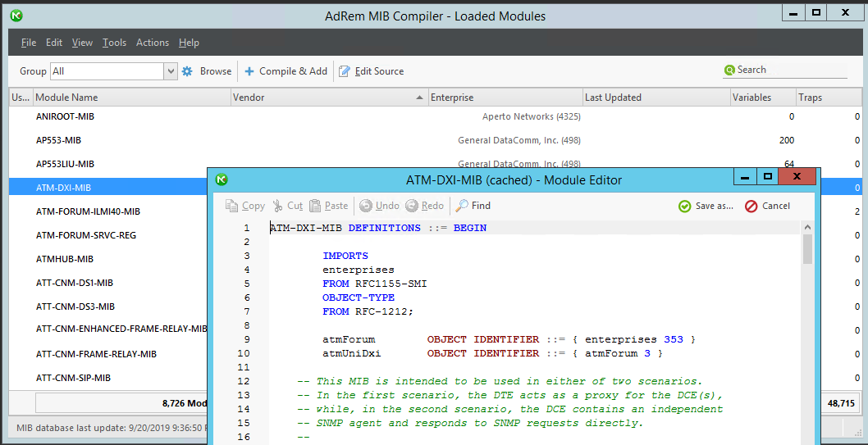The image size is (868, 445).
Task: Sort by the Module Name column header
Action: click(132, 98)
